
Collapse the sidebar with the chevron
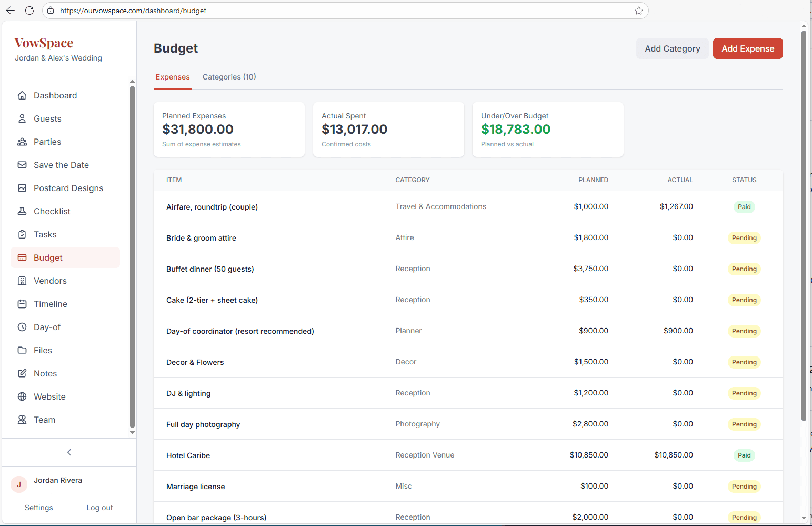69,452
